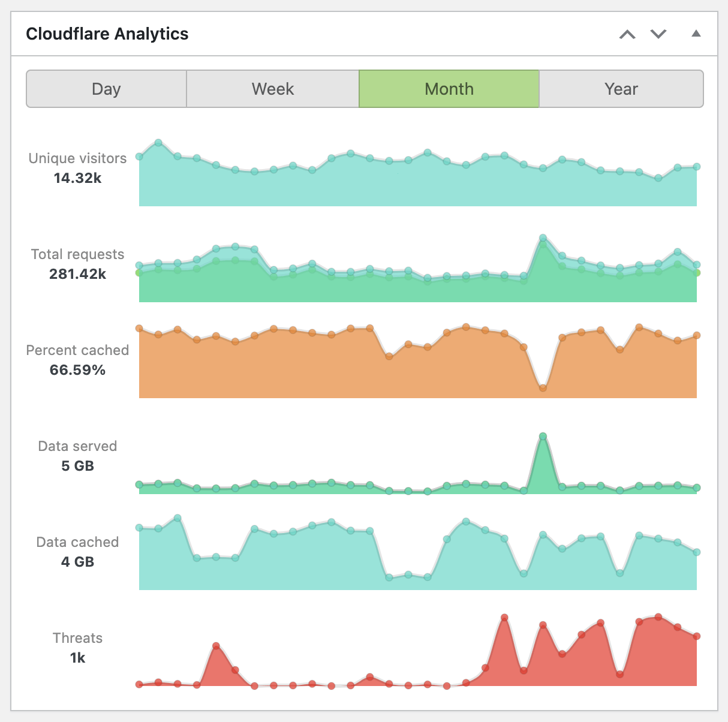Collapse the Cloudflare Analytics panel
This screenshot has height=722, width=728.
[x=696, y=34]
